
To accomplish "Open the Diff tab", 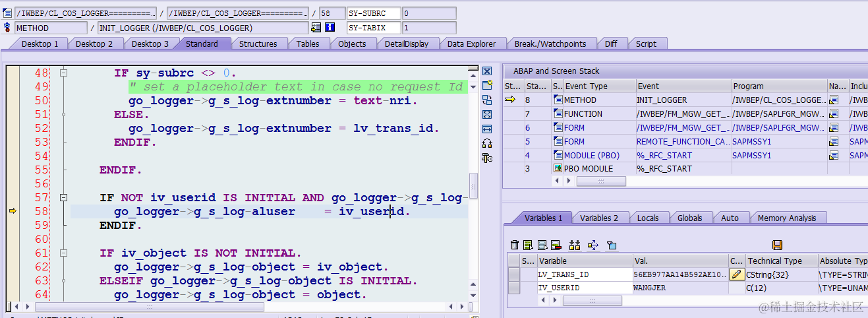I will [x=611, y=44].
